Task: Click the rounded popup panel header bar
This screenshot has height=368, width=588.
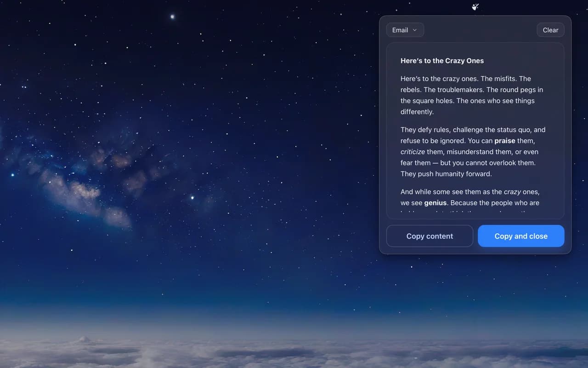Action: click(475, 29)
